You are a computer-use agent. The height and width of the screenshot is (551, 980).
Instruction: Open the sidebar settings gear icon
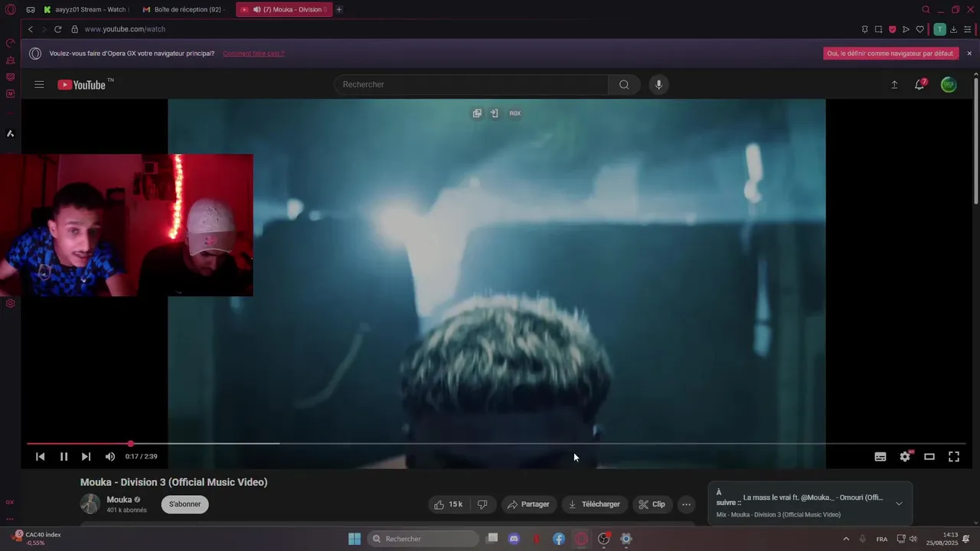[10, 303]
